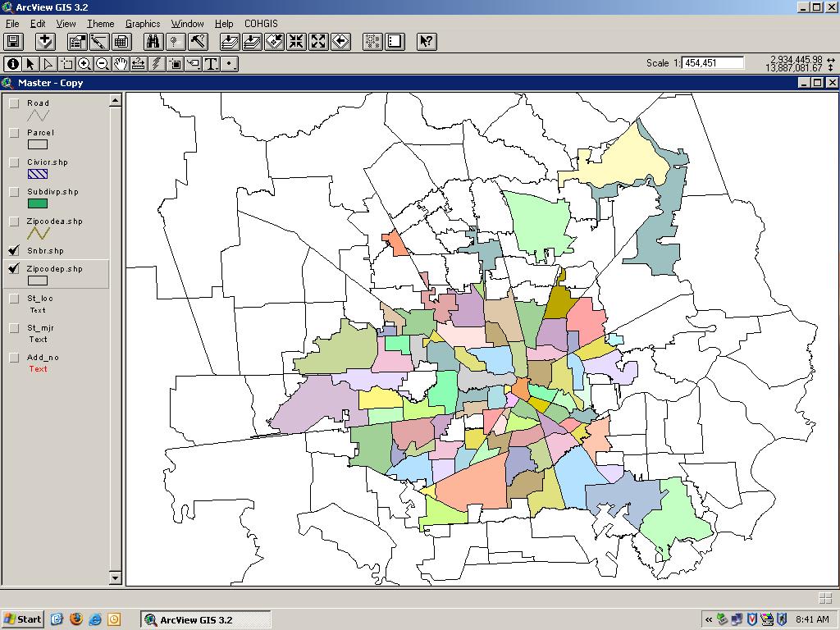The image size is (840, 630).
Task: Click the Zoom to Full Extent icon
Action: [231, 41]
